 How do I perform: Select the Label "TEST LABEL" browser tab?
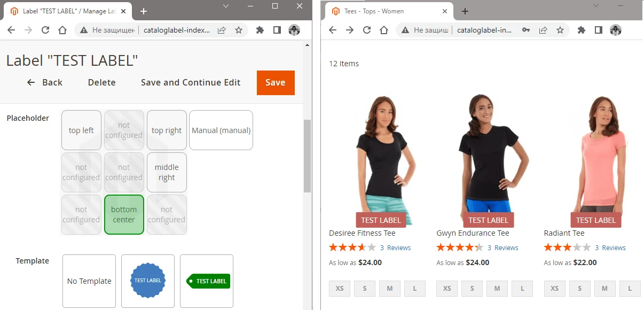coord(69,11)
